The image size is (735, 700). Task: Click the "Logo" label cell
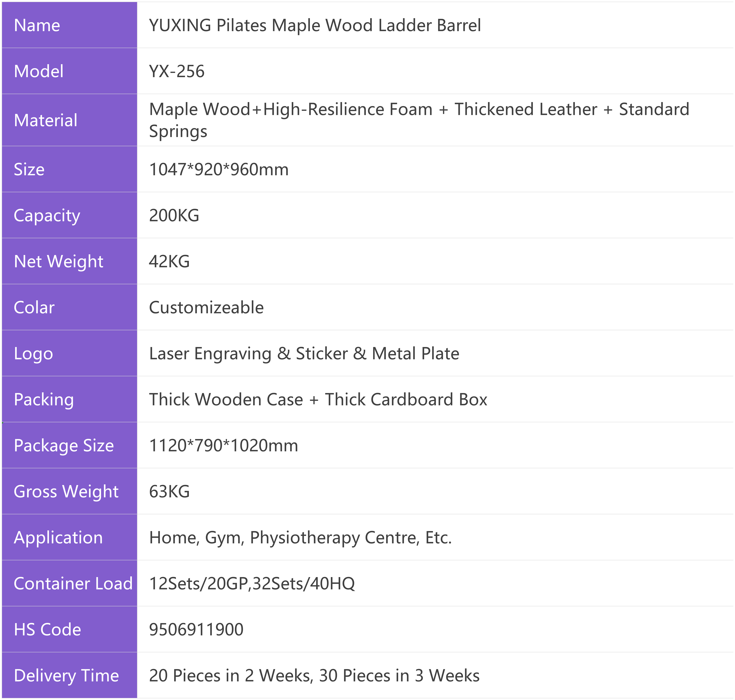69,353
